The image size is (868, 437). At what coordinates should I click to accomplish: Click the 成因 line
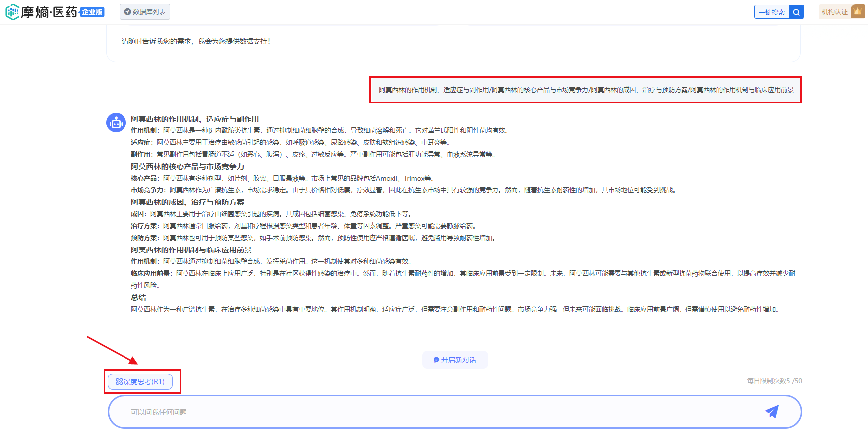pyautogui.click(x=272, y=214)
